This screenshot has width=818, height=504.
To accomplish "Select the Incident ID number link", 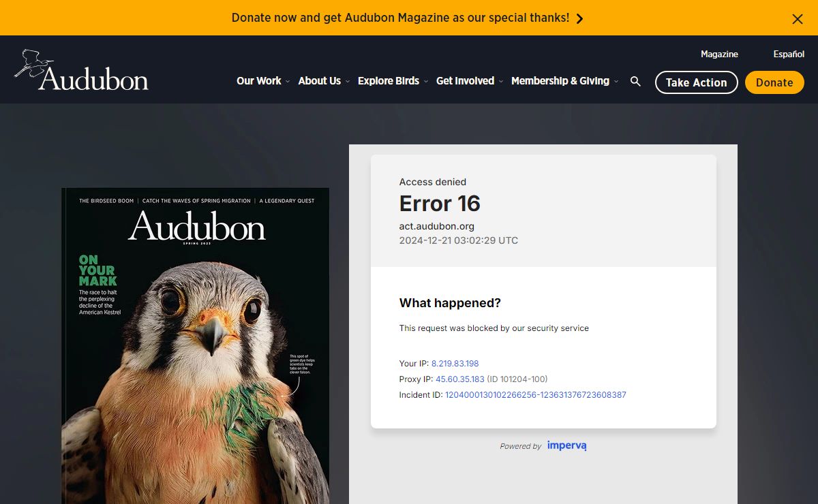I will click(x=536, y=395).
